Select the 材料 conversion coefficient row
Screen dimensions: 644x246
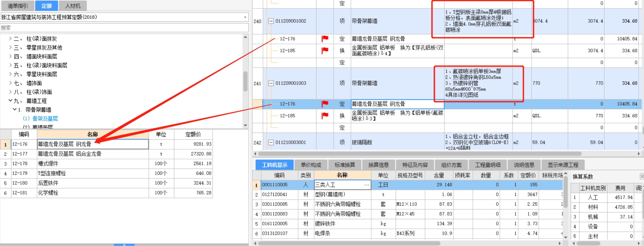[606, 207]
